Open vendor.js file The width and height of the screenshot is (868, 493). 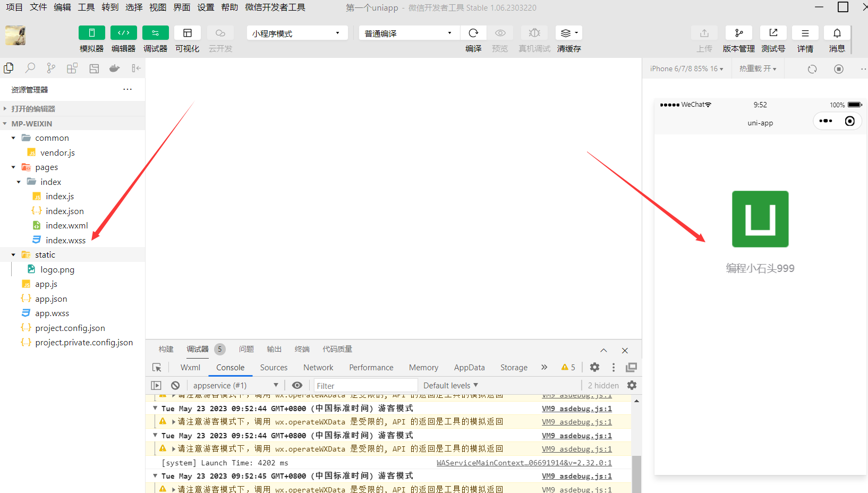pos(57,153)
